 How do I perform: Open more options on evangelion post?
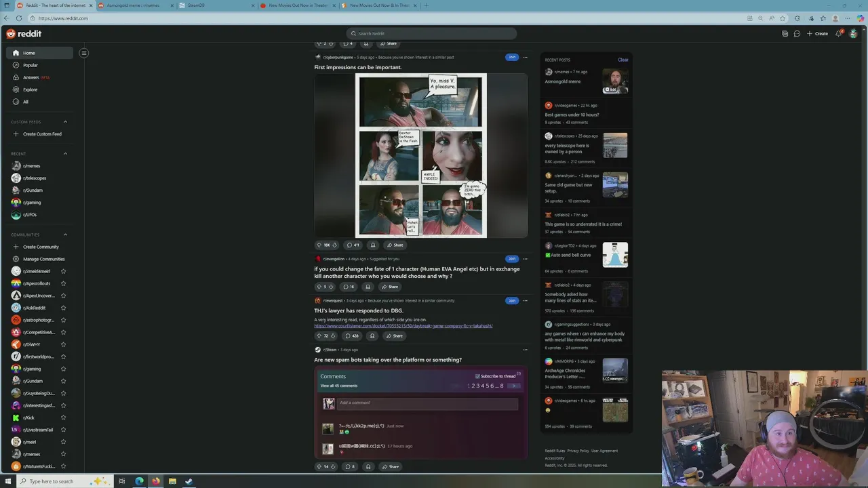coord(525,259)
